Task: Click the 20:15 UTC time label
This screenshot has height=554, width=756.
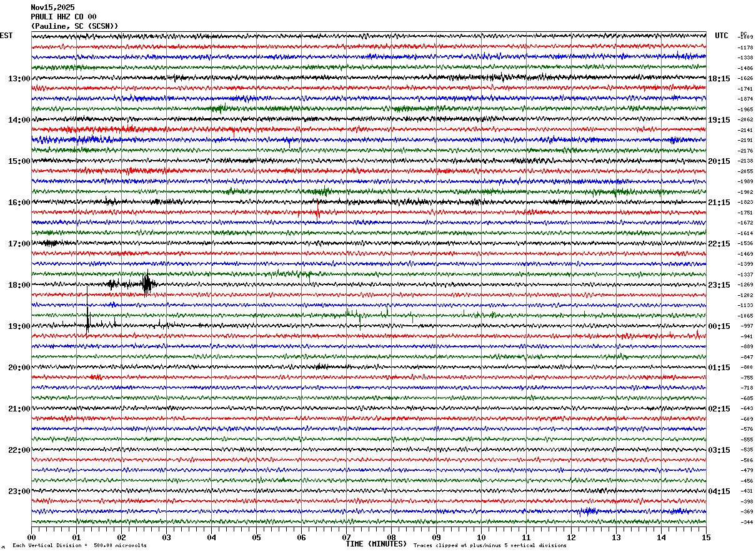Action: coord(719,161)
